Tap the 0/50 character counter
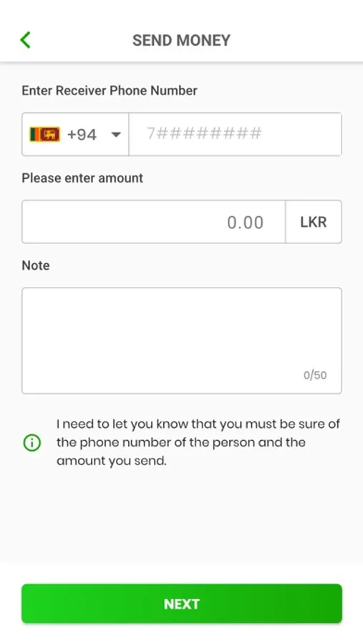This screenshot has width=363, height=644. (x=315, y=375)
